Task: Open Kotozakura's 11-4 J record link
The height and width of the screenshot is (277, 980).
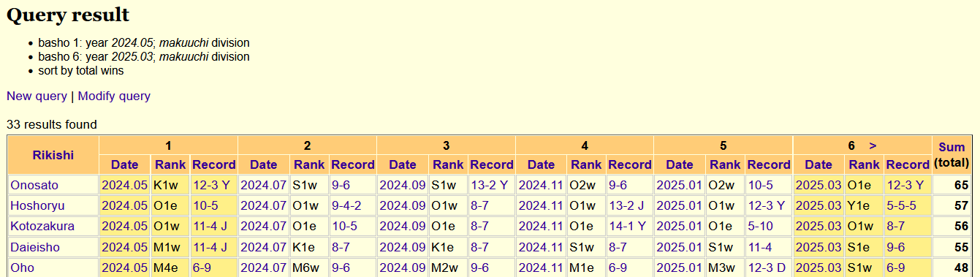Action: (210, 227)
